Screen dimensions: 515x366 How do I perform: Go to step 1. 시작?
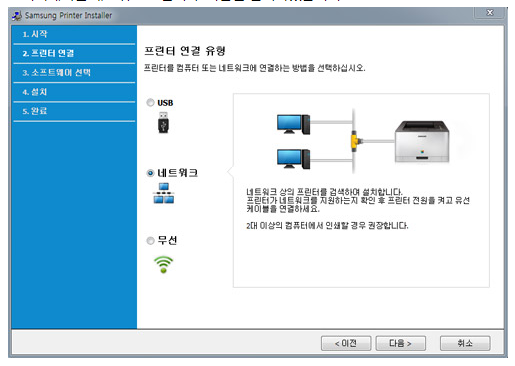click(74, 34)
